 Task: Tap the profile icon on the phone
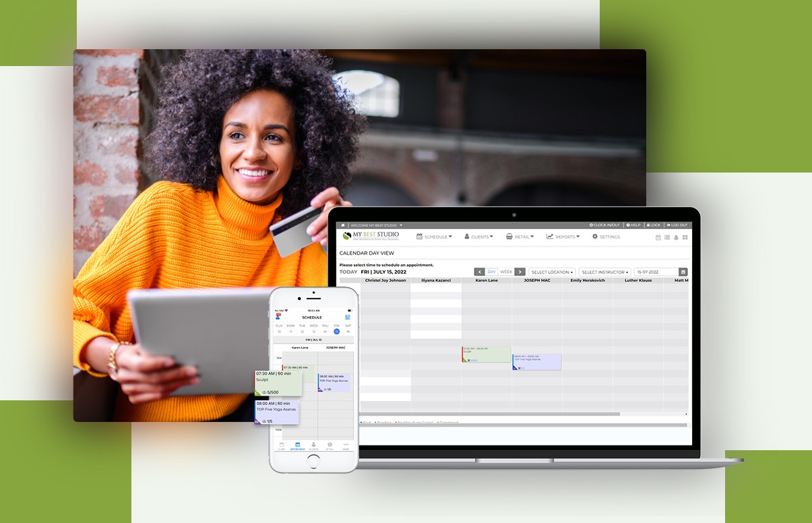[x=278, y=317]
